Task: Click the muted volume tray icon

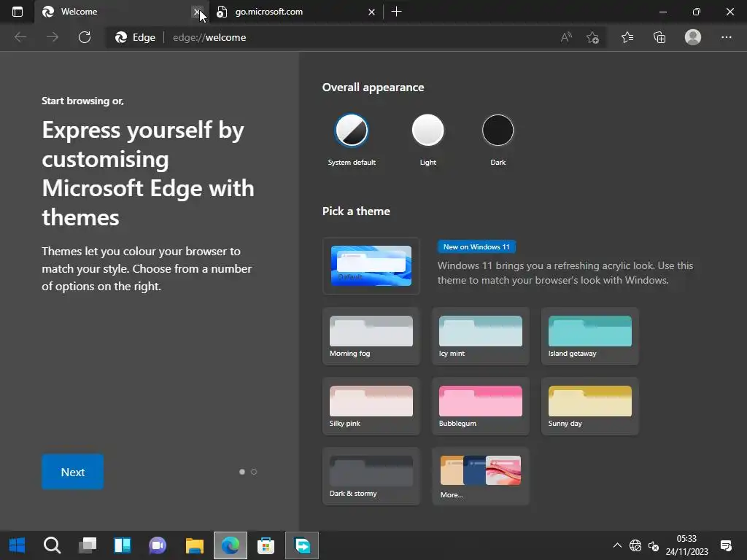Action: (654, 545)
